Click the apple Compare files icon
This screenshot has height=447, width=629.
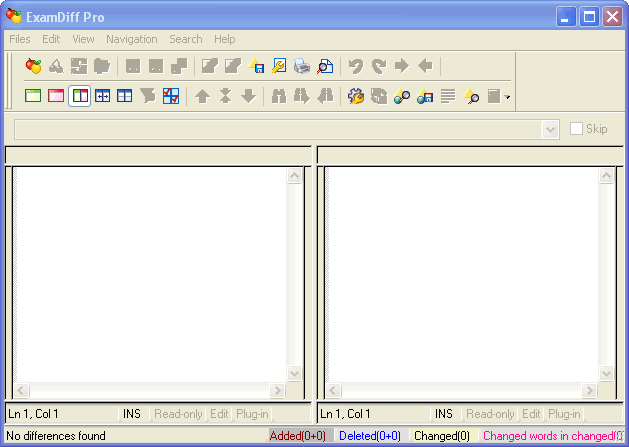pos(33,66)
